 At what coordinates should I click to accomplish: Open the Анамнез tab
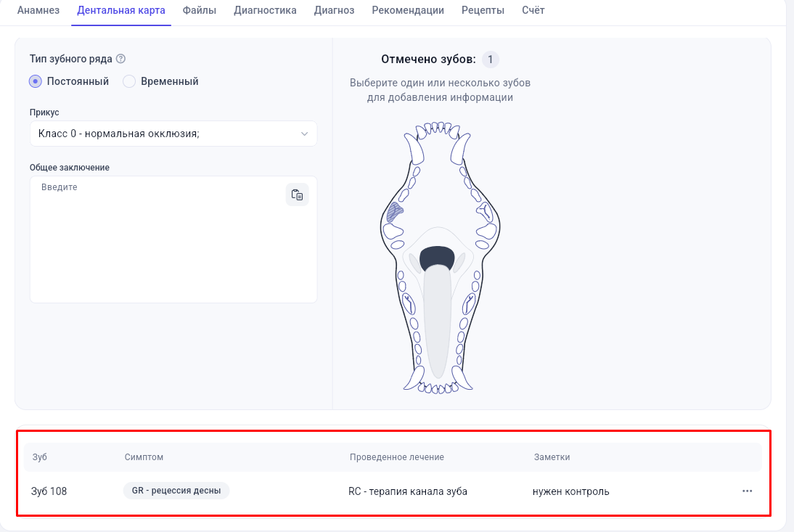[x=38, y=10]
